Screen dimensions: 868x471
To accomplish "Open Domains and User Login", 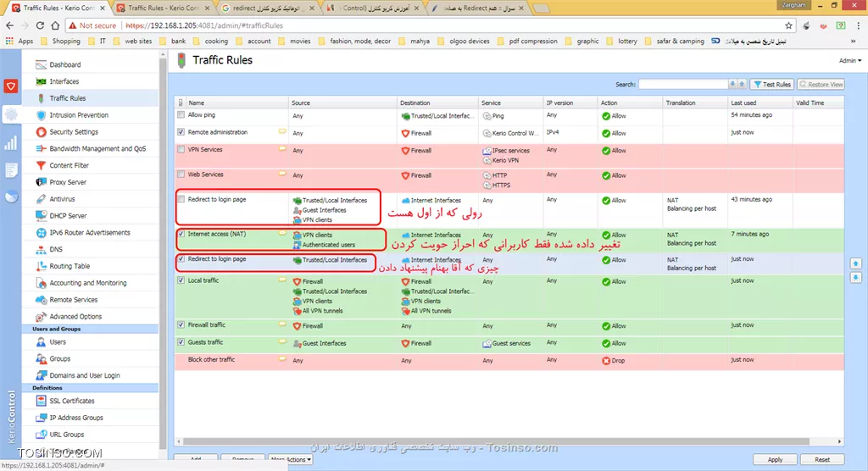I will [x=84, y=375].
